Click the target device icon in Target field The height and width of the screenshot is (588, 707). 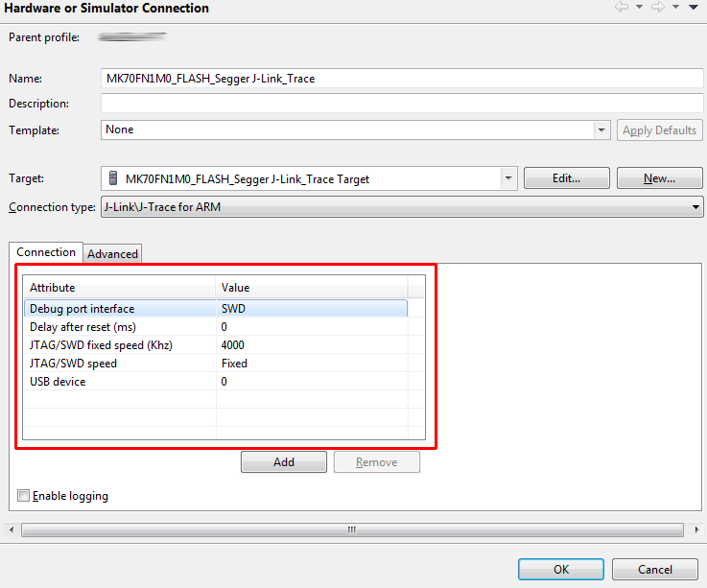click(x=113, y=178)
